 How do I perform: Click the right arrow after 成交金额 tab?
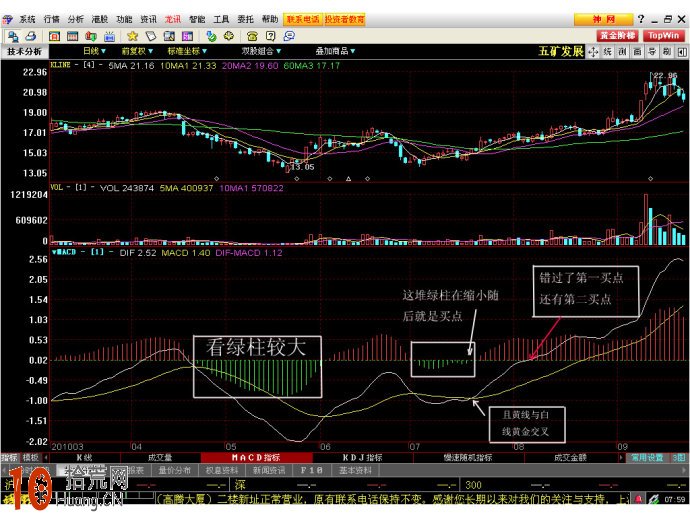pyautogui.click(x=621, y=458)
